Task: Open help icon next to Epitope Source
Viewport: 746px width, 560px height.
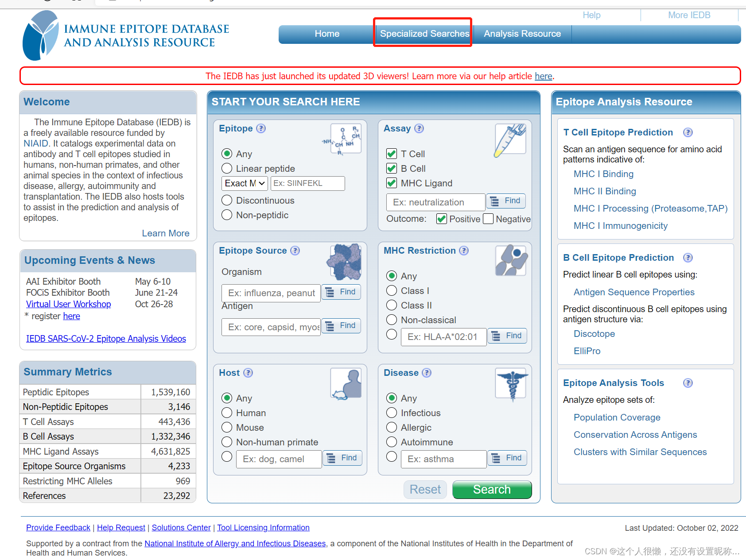Action: coord(295,251)
